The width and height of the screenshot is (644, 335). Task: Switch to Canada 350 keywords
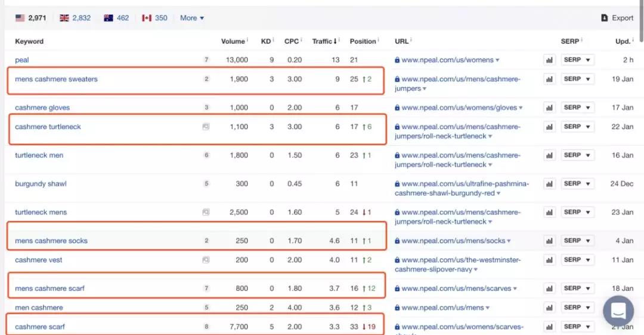(154, 18)
